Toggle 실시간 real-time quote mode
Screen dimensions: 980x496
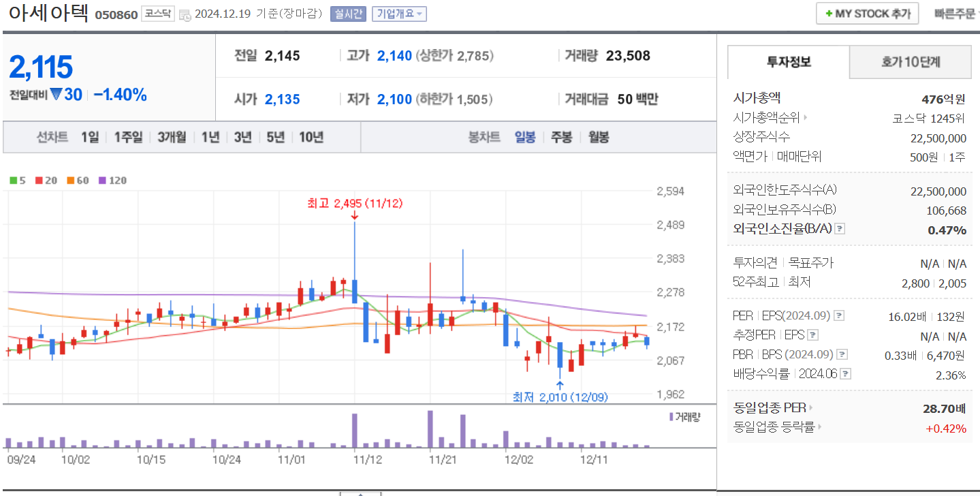point(349,14)
